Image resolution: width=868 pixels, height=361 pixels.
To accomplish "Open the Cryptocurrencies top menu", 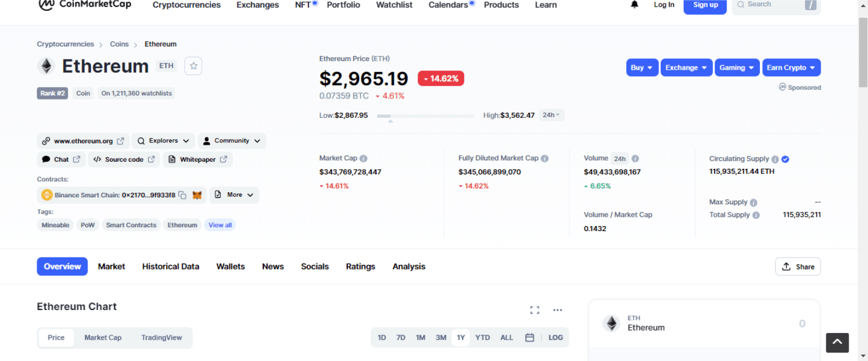I will [x=187, y=5].
